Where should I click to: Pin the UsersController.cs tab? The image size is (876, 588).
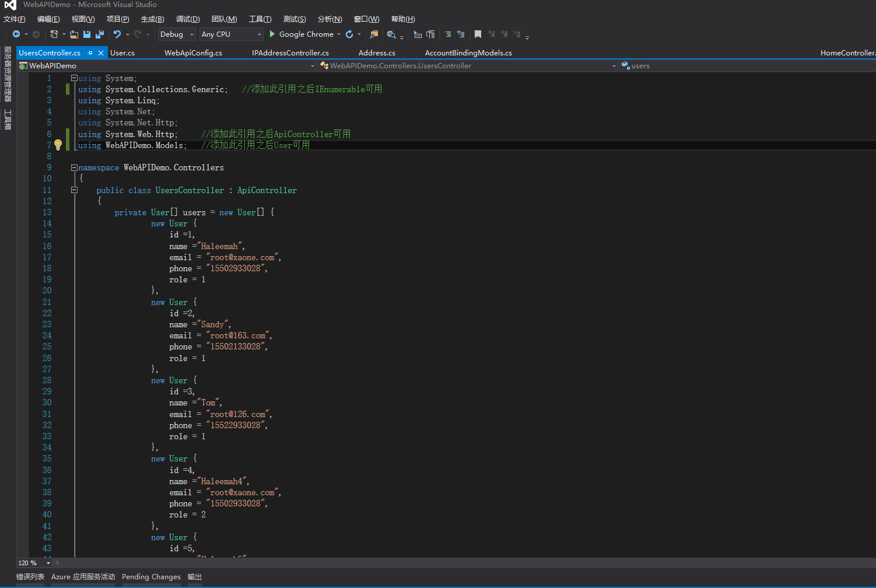(x=90, y=52)
